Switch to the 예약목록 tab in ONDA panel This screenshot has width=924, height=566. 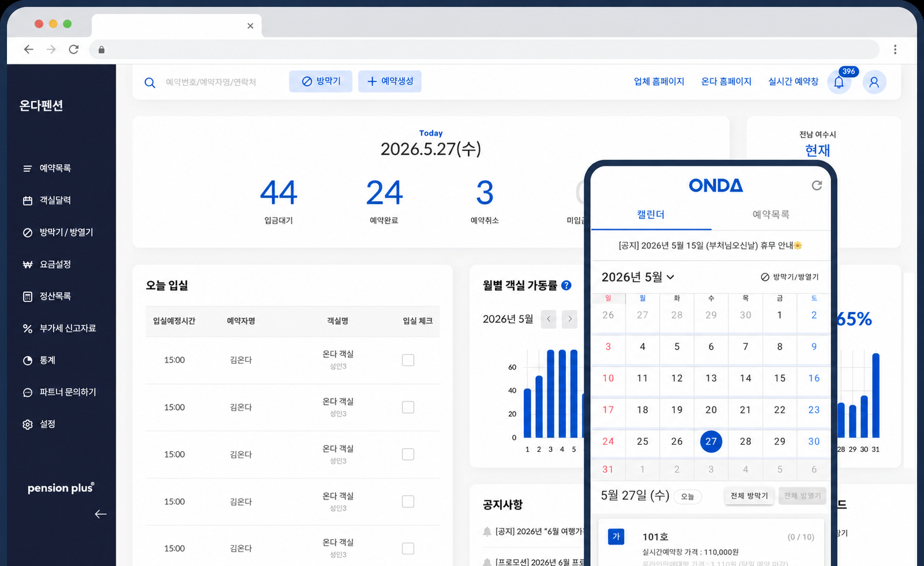click(x=771, y=215)
